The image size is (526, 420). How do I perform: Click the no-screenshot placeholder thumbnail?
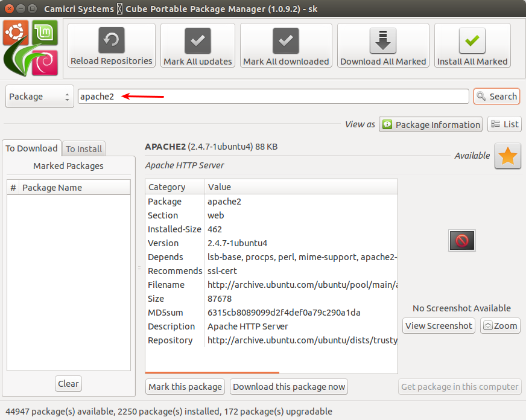tap(462, 241)
